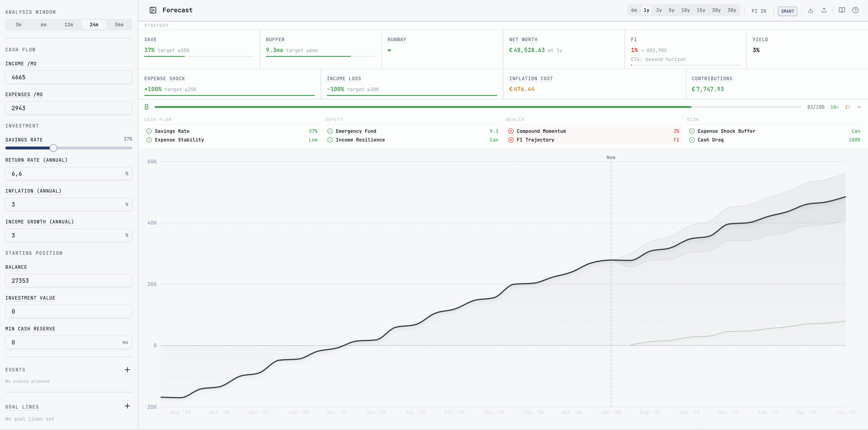
Task: Adjust the Savings Rate slider handle
Action: (53, 148)
